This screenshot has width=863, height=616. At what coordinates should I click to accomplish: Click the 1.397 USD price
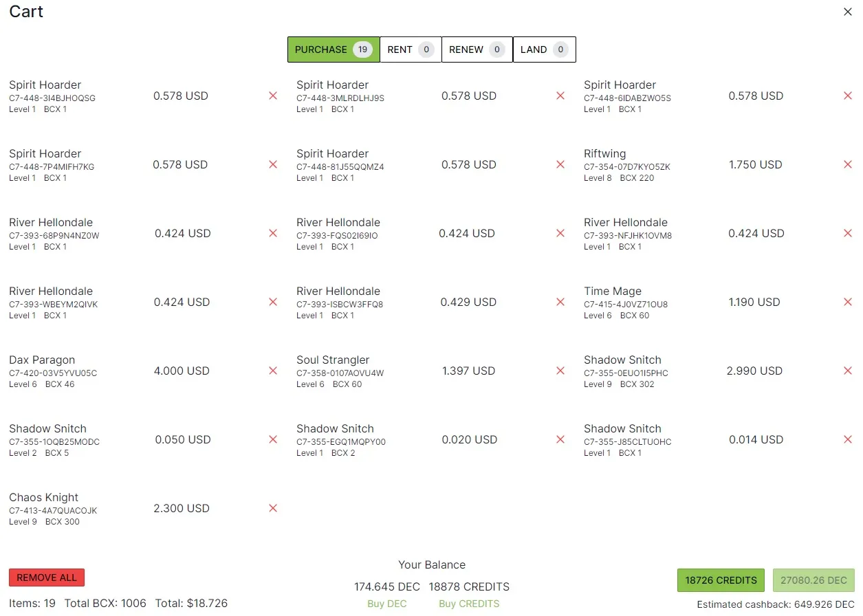pyautogui.click(x=468, y=371)
